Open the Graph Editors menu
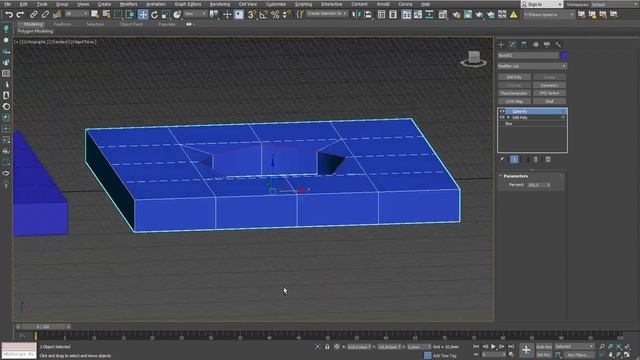This screenshot has height=360, width=640. (x=188, y=4)
